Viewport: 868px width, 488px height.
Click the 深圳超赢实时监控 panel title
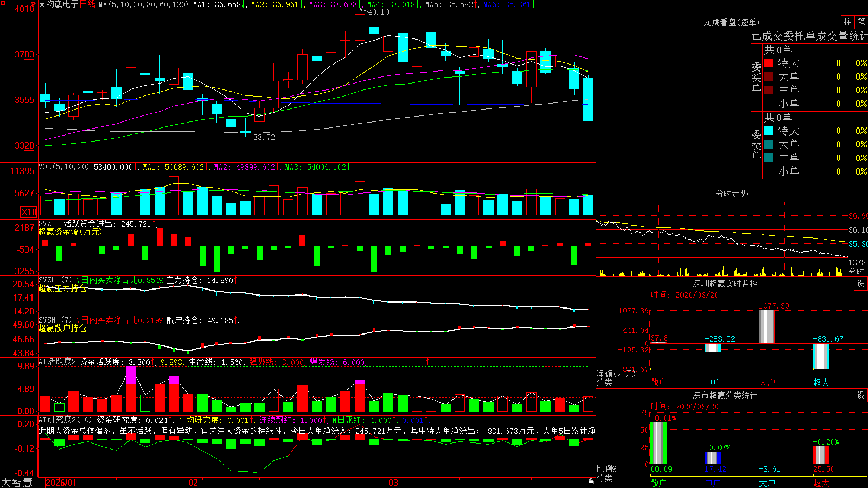725,284
